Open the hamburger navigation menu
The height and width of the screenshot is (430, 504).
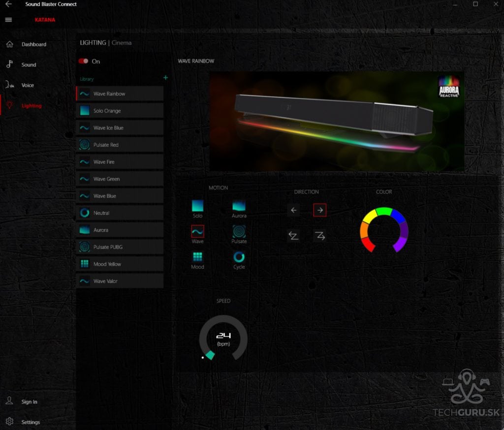point(9,20)
